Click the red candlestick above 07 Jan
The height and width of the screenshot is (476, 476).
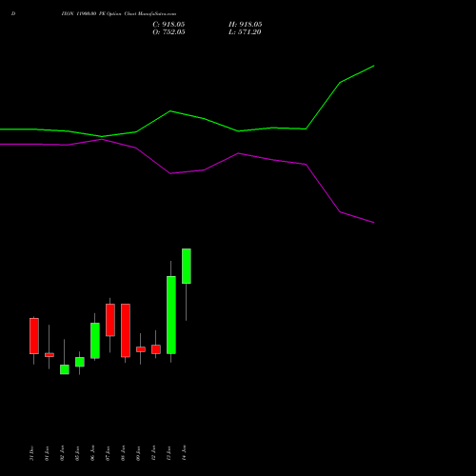(110, 320)
